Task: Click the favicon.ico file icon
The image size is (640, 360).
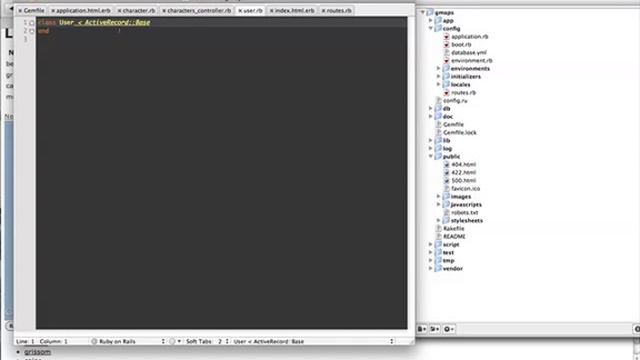Action: click(446, 189)
